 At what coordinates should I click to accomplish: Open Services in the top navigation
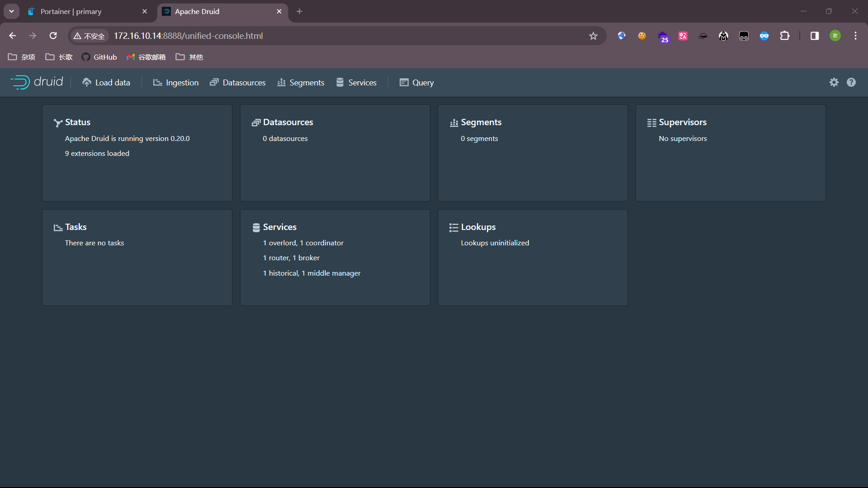[356, 82]
